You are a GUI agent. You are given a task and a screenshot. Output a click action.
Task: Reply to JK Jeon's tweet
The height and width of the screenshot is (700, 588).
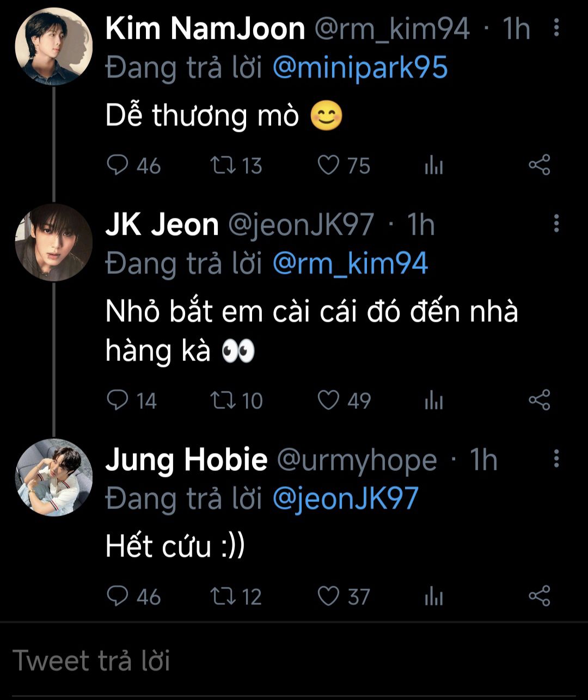(117, 401)
